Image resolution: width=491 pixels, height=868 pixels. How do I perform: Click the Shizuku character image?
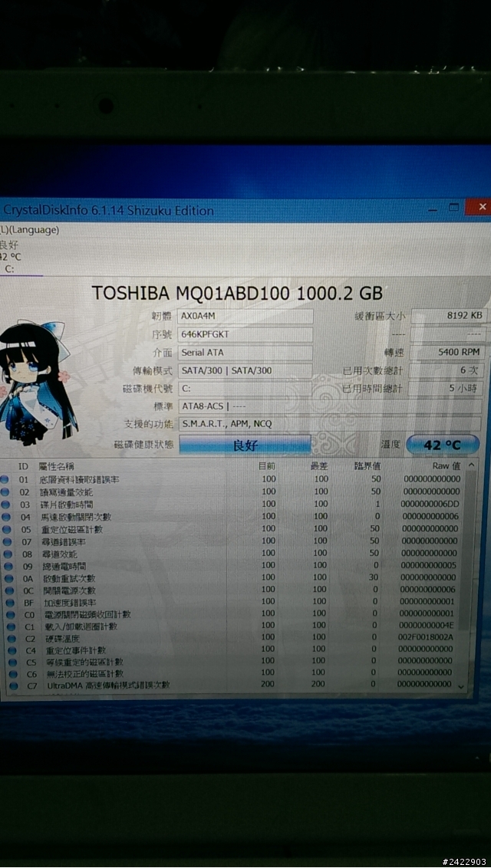[x=36, y=382]
